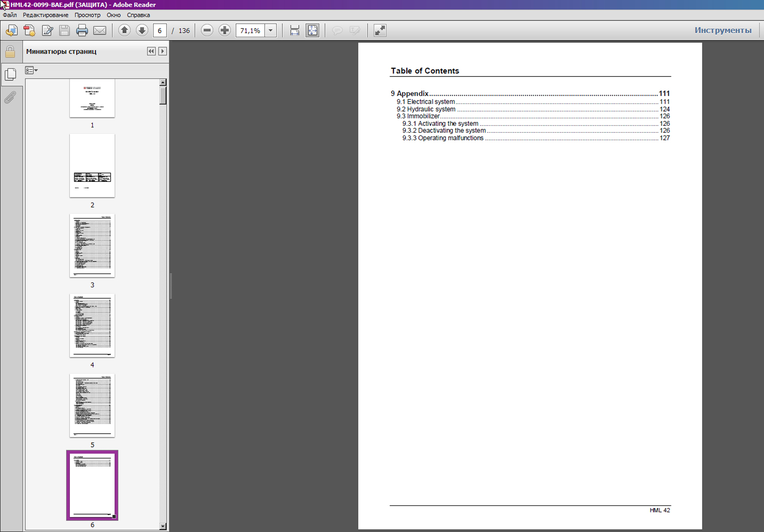
Task: Open thumbnails panel options dropdown
Action: 31,70
